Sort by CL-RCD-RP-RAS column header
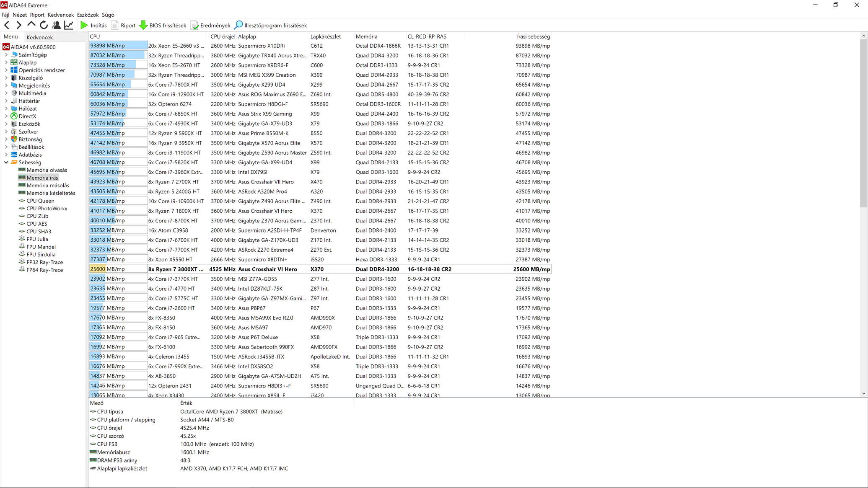This screenshot has width=868, height=488. pyautogui.click(x=435, y=37)
